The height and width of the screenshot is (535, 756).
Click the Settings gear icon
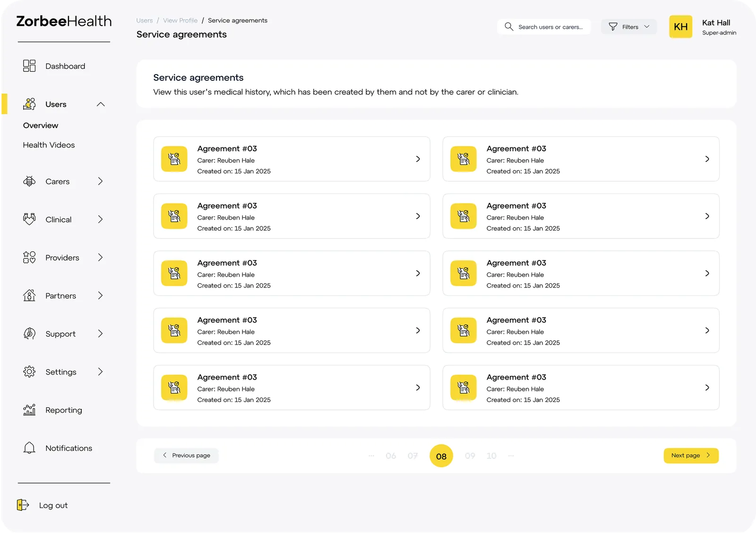click(29, 372)
